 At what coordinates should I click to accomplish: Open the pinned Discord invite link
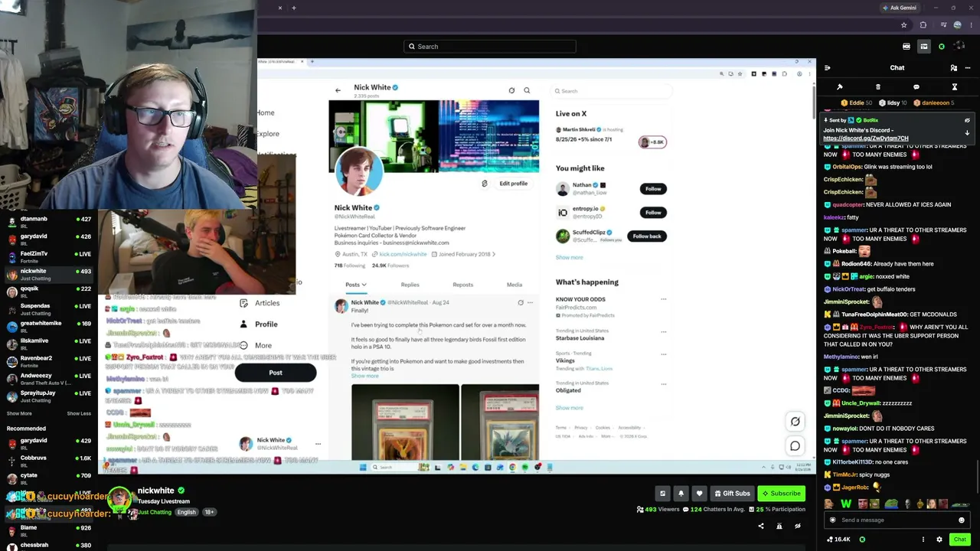(866, 139)
